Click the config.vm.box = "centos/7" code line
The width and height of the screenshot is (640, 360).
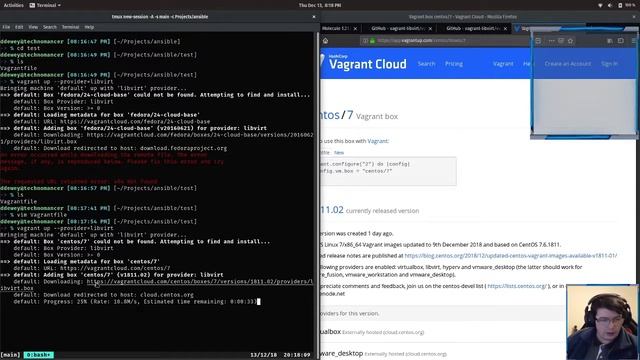(x=356, y=171)
